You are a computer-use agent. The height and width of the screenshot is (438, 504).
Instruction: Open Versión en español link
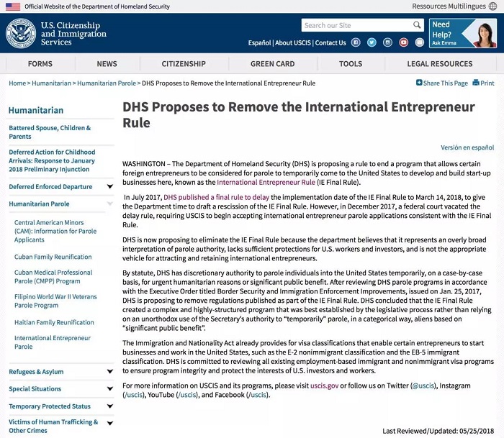pyautogui.click(x=467, y=147)
